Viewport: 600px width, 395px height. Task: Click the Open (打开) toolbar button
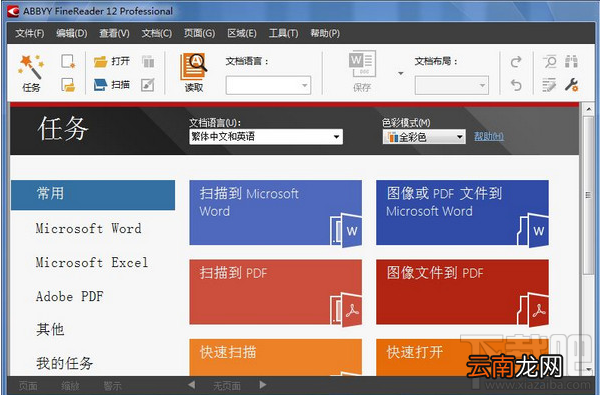coord(111,61)
